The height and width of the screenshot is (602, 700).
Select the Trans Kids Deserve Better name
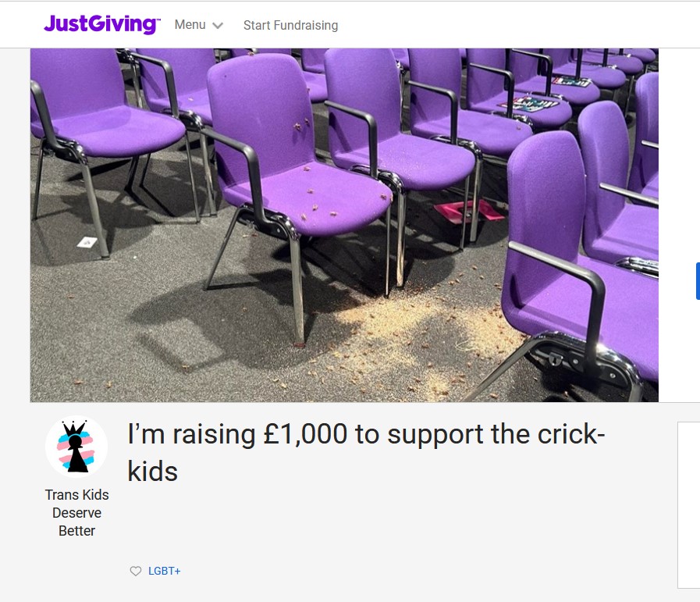tap(76, 513)
